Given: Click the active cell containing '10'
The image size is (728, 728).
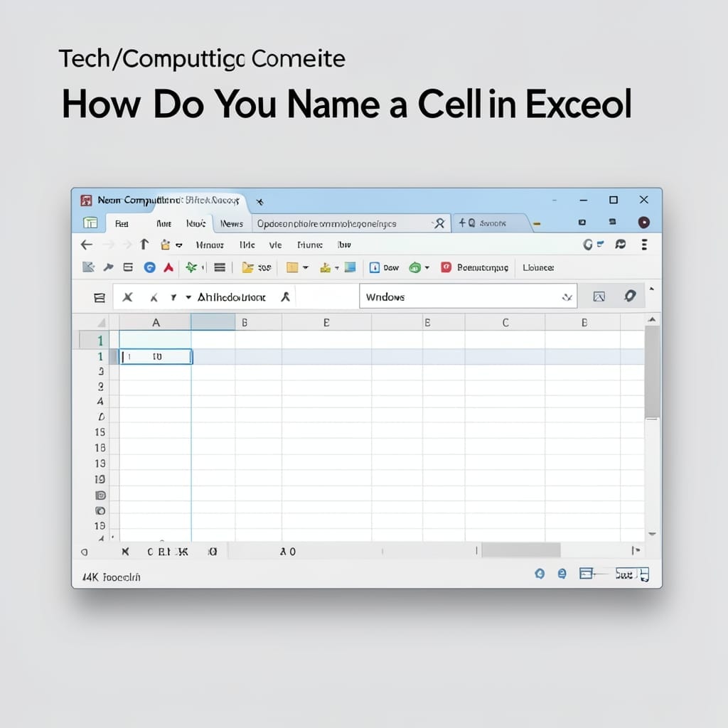Looking at the screenshot, I should (x=156, y=357).
